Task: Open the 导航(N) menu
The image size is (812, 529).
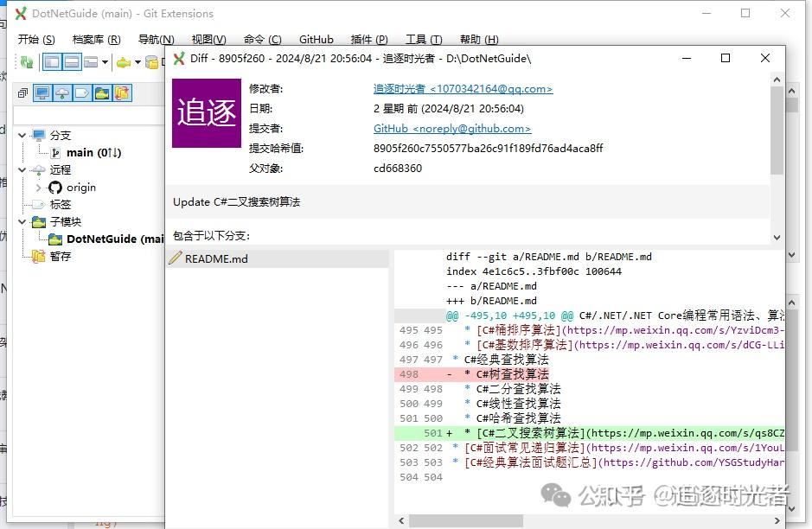Action: click(x=156, y=40)
